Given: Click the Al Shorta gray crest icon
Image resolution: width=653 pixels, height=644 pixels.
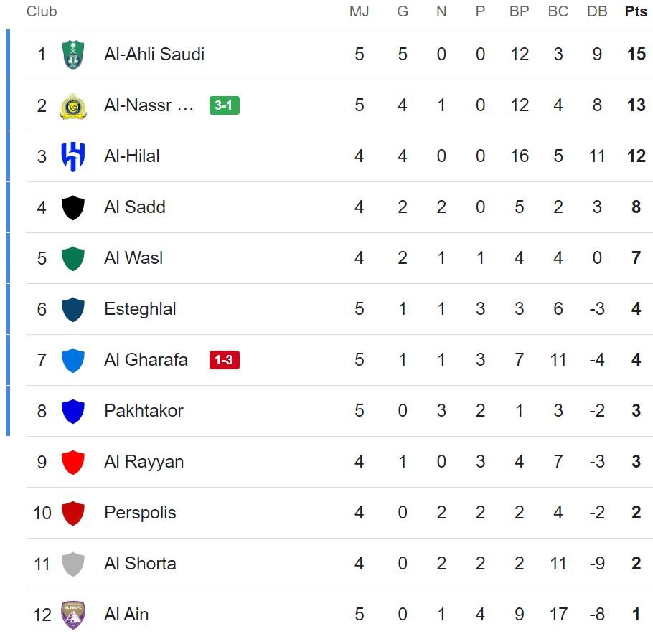Looking at the screenshot, I should click(71, 563).
